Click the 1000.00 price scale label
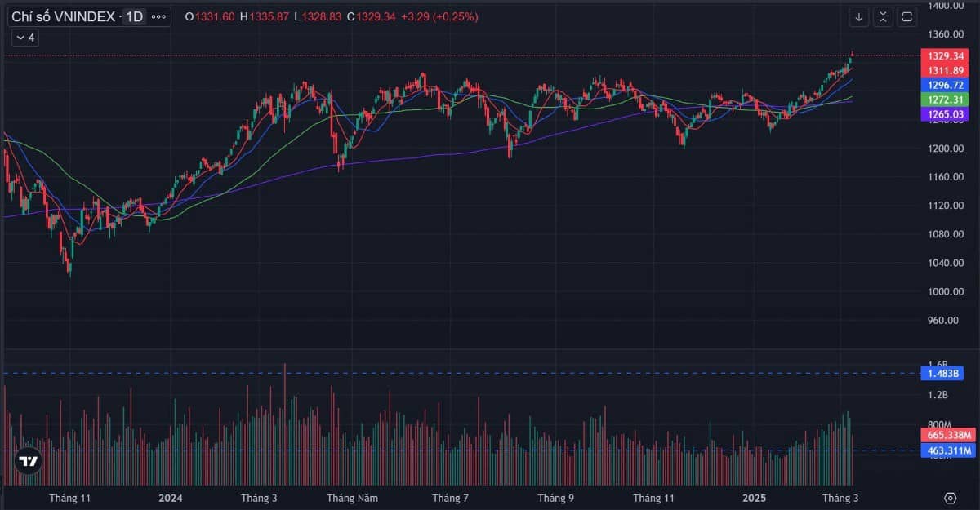The image size is (980, 510). point(947,291)
